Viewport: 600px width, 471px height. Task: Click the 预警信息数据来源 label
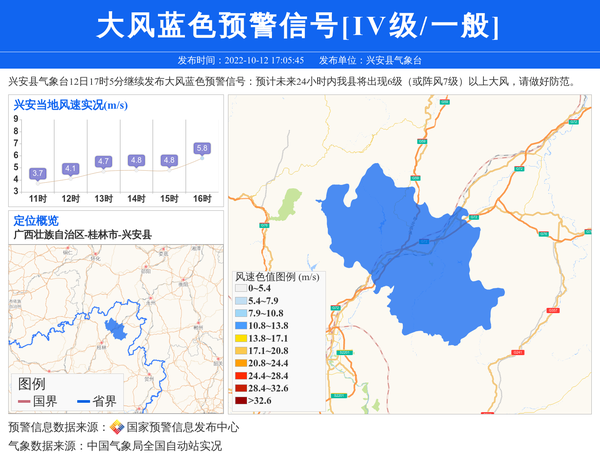tap(53, 427)
